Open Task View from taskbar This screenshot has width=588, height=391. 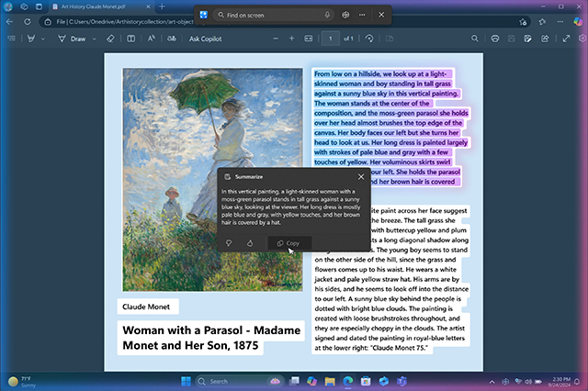tap(294, 381)
